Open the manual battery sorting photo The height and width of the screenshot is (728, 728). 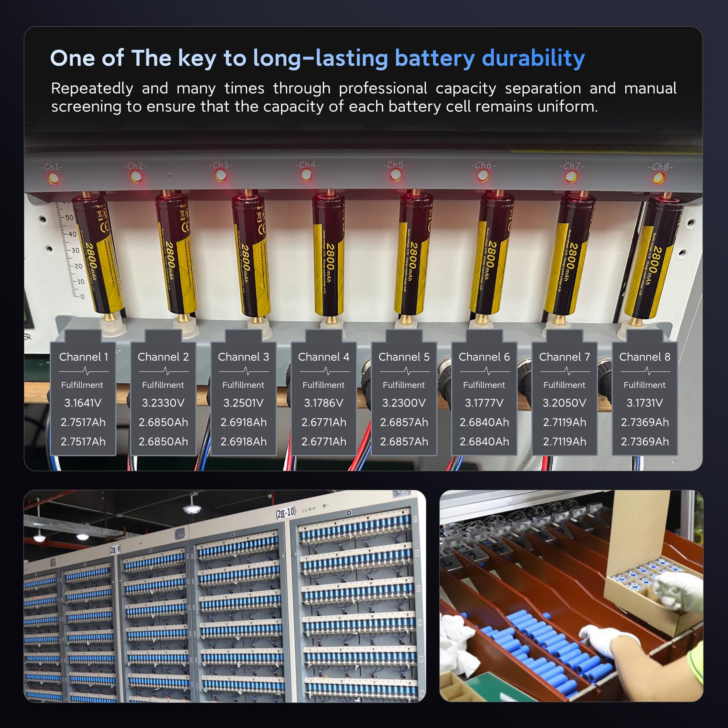pyautogui.click(x=571, y=596)
